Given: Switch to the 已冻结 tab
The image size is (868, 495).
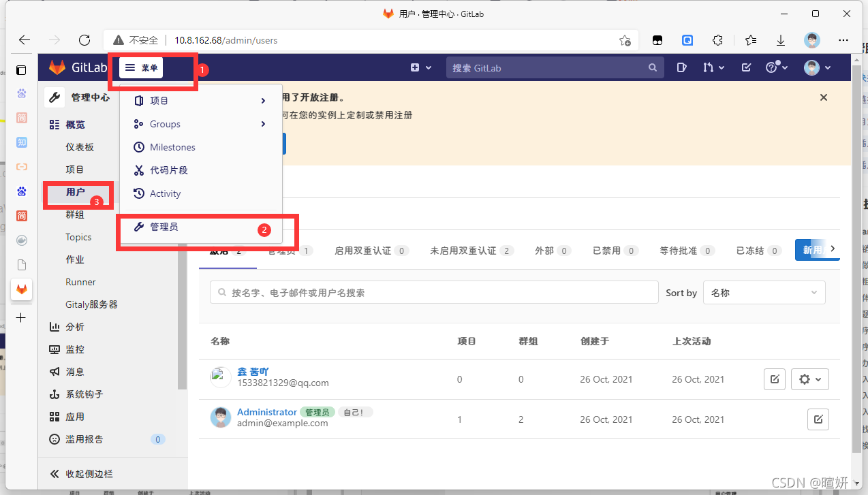Looking at the screenshot, I should [758, 251].
